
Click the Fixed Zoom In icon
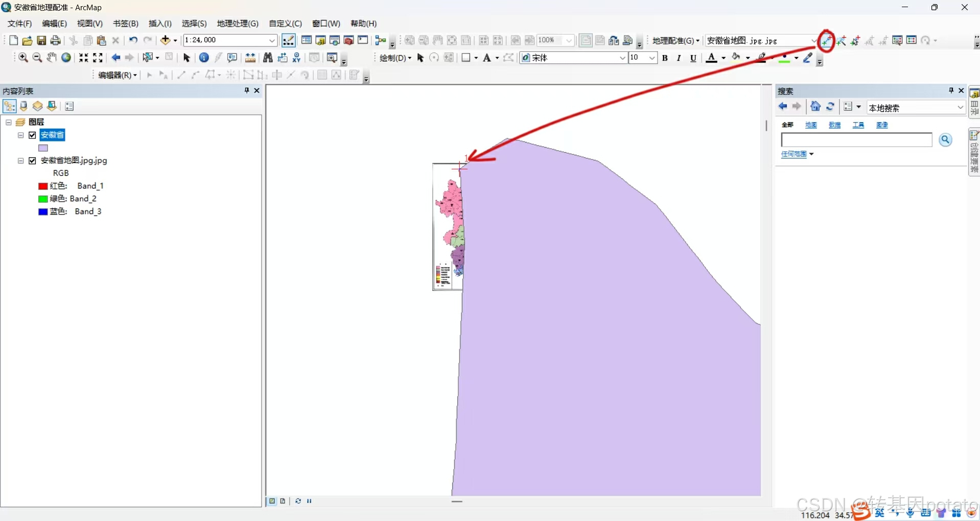[x=83, y=58]
